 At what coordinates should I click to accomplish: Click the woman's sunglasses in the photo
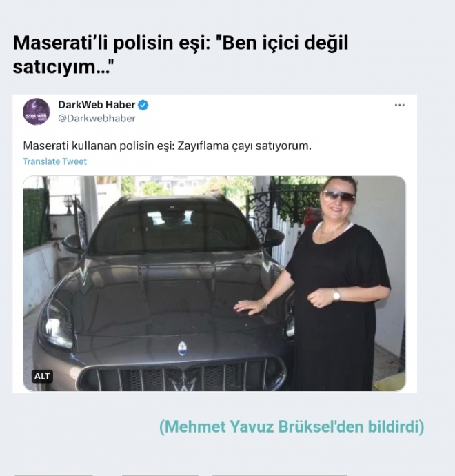tap(338, 196)
